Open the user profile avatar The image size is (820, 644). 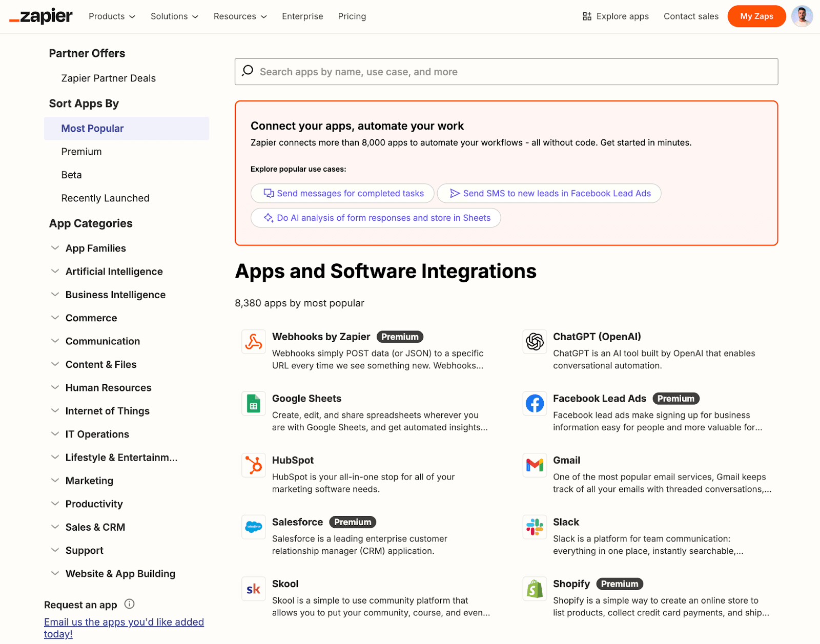pyautogui.click(x=802, y=16)
